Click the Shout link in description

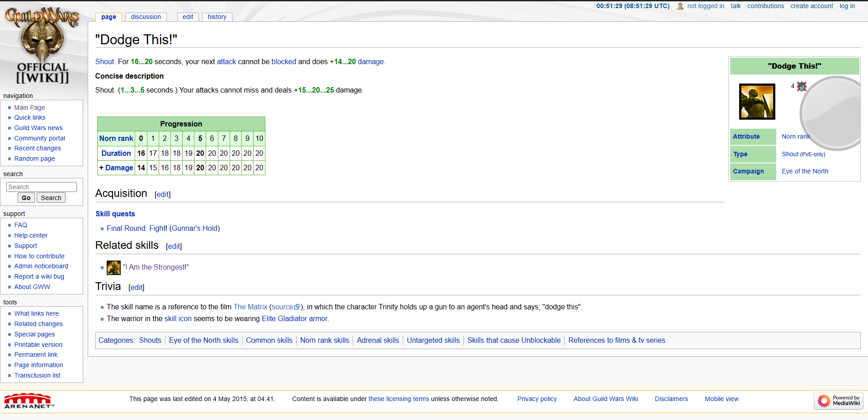(x=104, y=61)
